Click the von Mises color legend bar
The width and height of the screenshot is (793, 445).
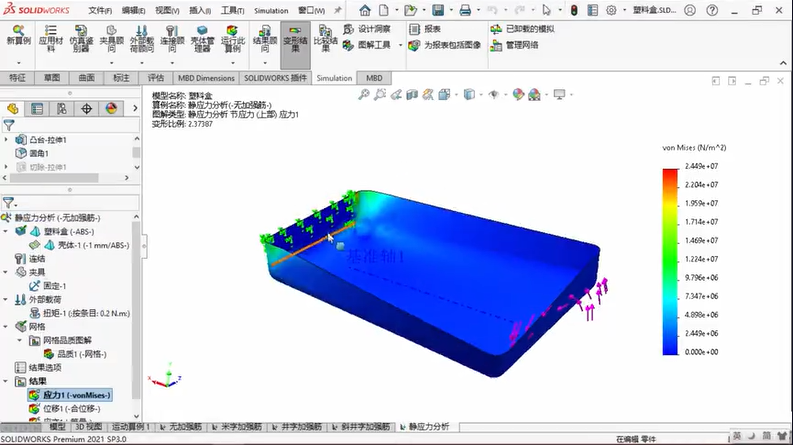(670, 260)
